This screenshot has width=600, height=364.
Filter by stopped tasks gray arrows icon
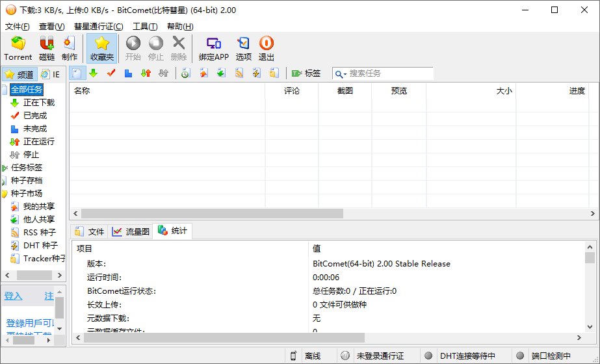tap(163, 73)
